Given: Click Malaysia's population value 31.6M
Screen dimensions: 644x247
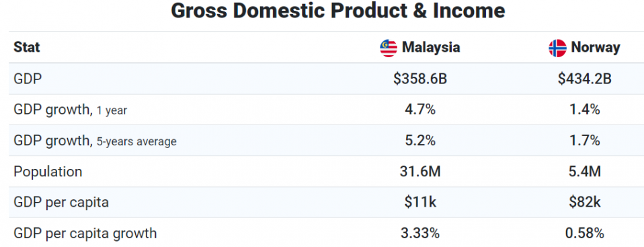Looking at the screenshot, I should [x=419, y=172].
